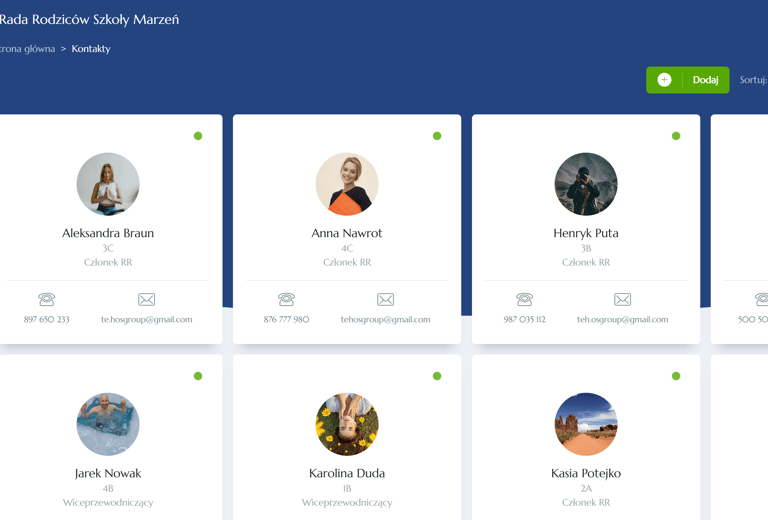Go to Strona główna breadcrumb
The image size is (768, 520).
tap(27, 48)
